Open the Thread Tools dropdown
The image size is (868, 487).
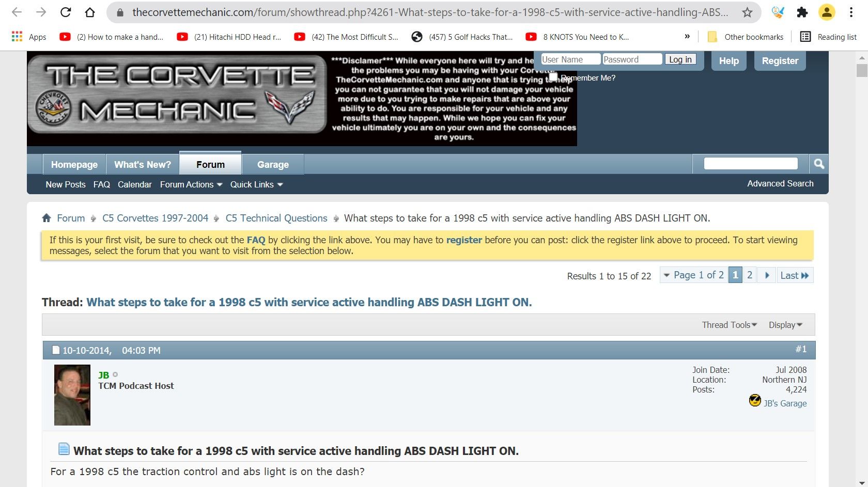point(729,325)
